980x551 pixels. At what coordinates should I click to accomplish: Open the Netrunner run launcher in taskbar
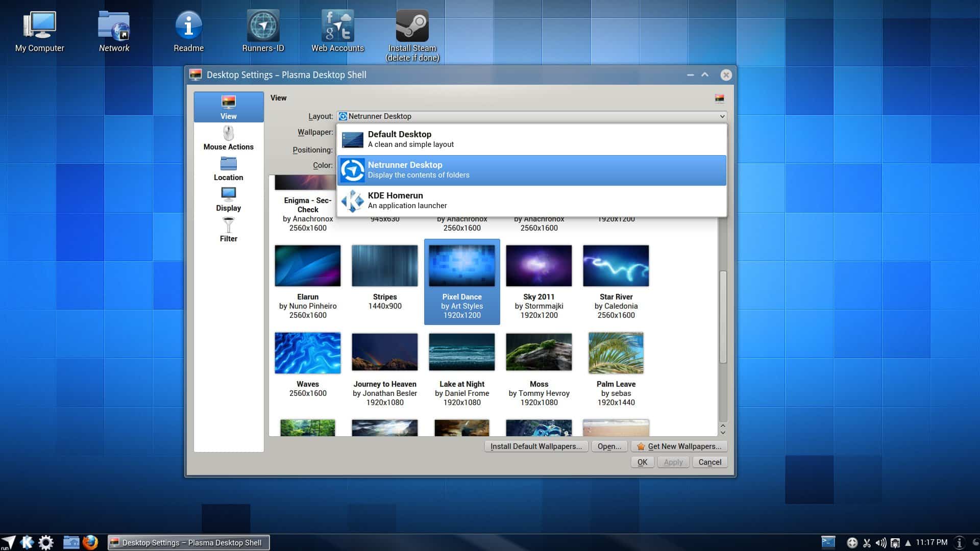coord(8,542)
